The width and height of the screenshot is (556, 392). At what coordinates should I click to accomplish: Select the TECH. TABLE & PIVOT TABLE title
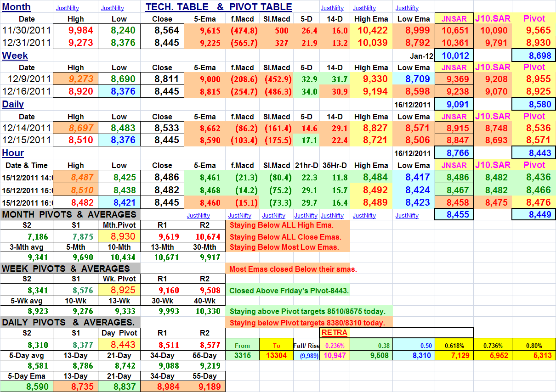(219, 7)
